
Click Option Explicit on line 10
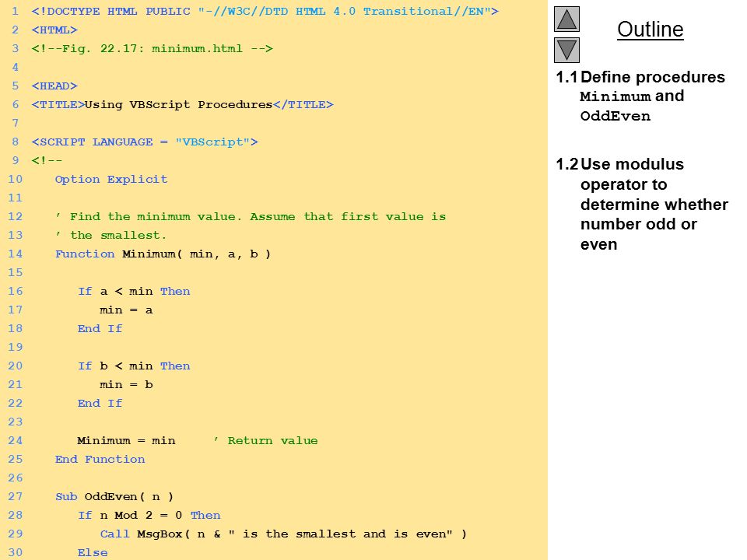(x=111, y=180)
